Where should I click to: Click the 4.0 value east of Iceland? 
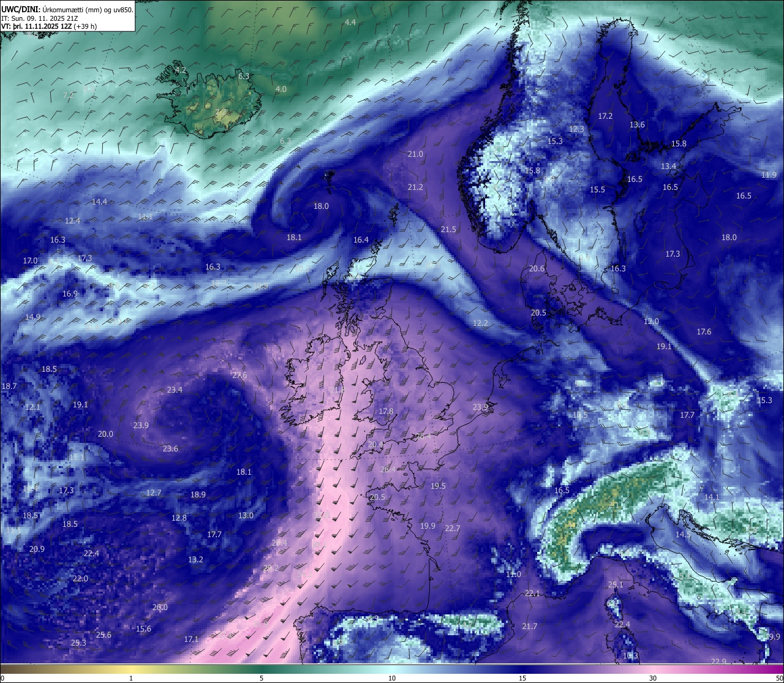click(281, 89)
